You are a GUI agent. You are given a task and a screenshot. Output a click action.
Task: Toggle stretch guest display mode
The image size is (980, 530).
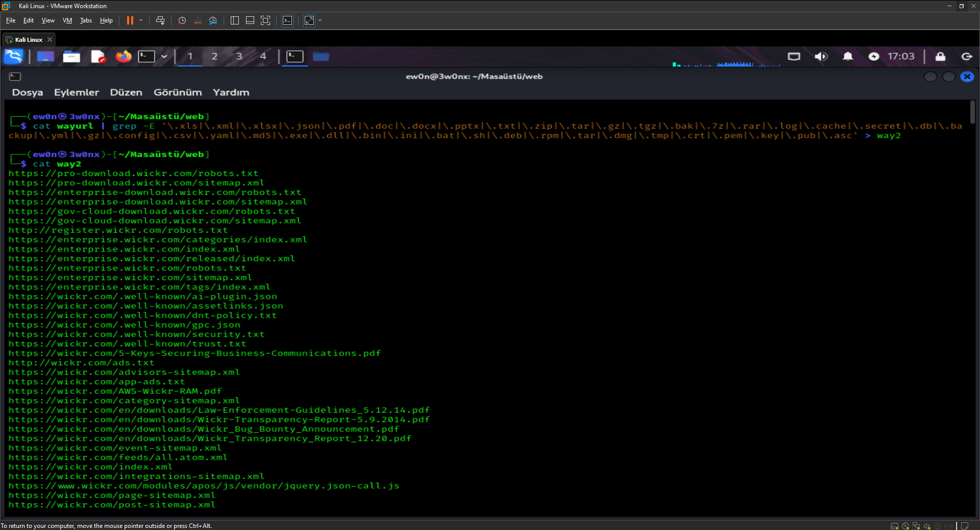point(309,20)
